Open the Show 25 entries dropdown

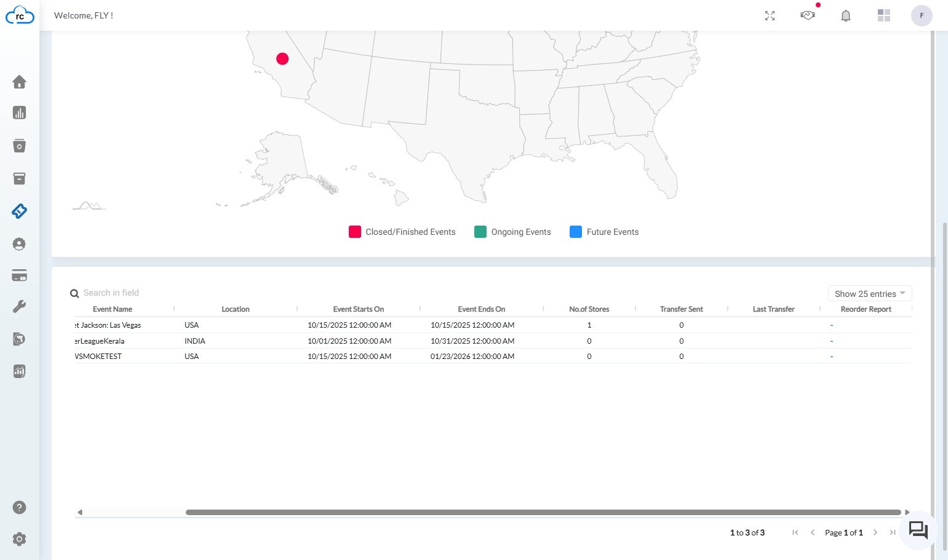(x=870, y=294)
